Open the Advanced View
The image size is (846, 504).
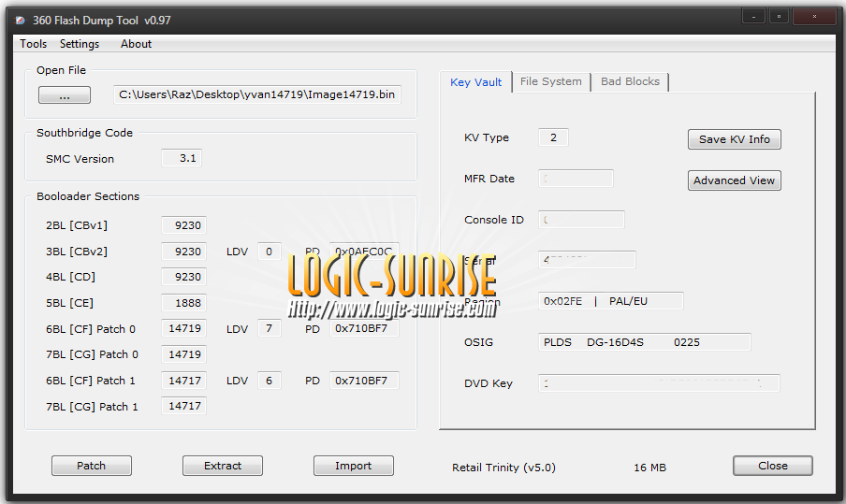[x=734, y=180]
